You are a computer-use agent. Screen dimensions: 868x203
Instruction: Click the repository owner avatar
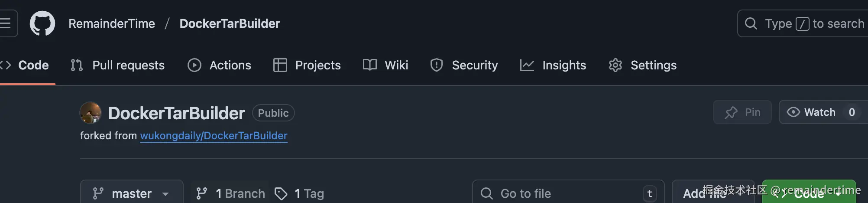coord(91,113)
